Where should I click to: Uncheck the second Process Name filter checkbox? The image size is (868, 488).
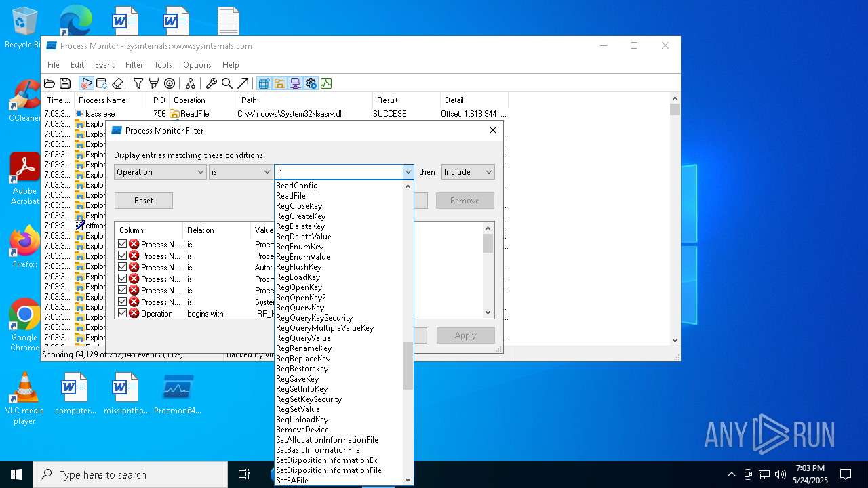[x=123, y=256]
